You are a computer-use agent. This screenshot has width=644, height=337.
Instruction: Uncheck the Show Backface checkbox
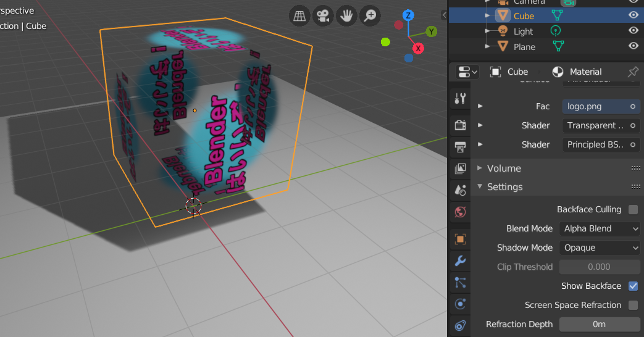tap(634, 286)
